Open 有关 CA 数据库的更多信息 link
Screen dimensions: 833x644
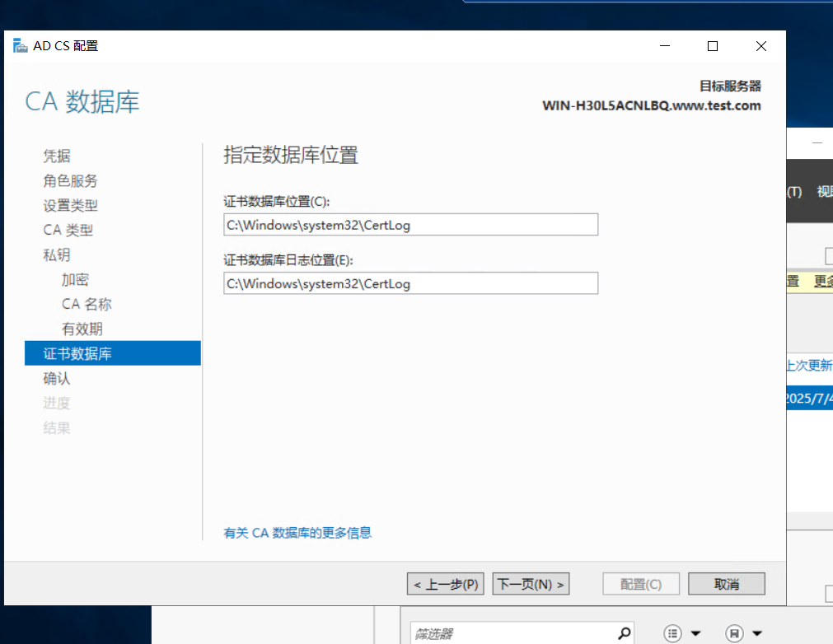pyautogui.click(x=297, y=533)
